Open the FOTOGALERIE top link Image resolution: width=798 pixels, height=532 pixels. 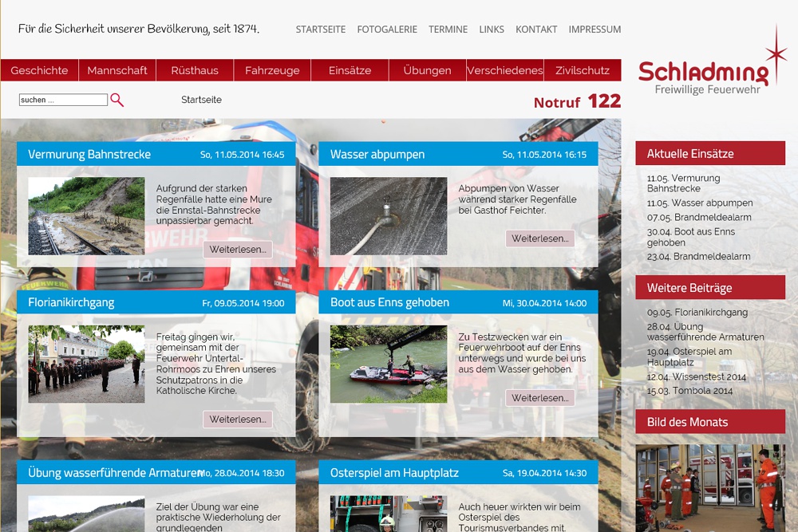387,30
